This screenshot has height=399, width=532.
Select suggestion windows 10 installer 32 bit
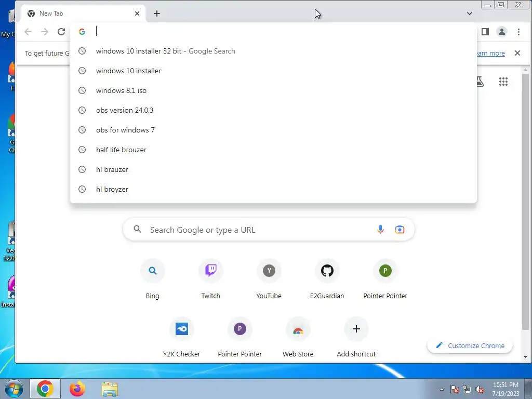click(273, 51)
